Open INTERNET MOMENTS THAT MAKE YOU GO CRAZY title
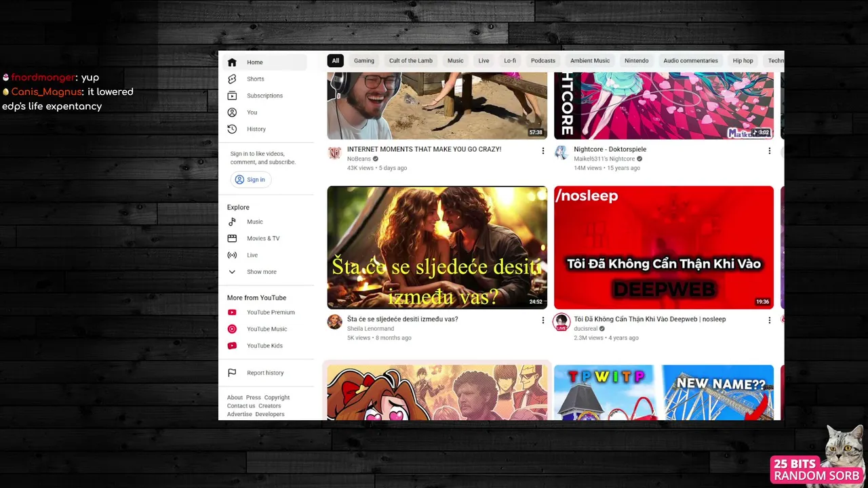The height and width of the screenshot is (488, 868). pyautogui.click(x=424, y=149)
